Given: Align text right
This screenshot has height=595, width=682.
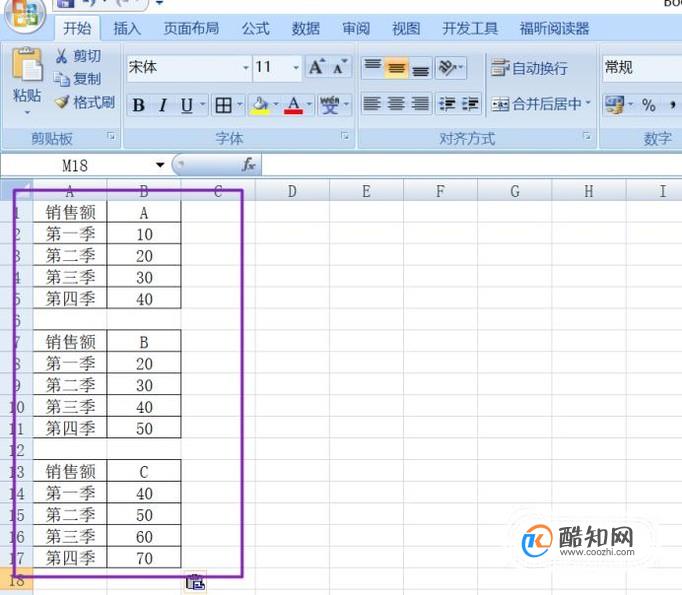Looking at the screenshot, I should click(x=420, y=104).
